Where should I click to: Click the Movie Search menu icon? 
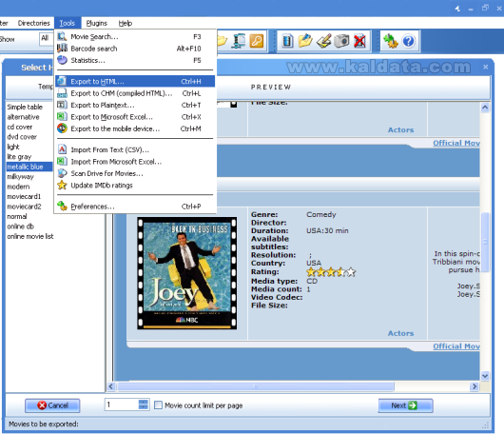(x=62, y=36)
